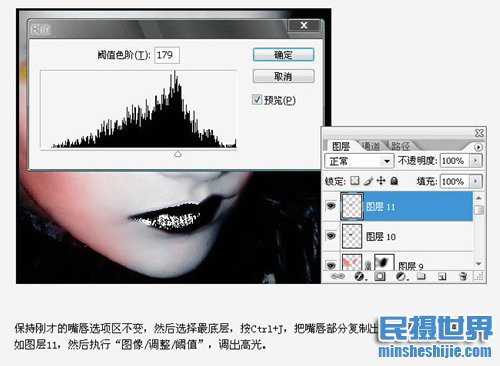Delete layer trash icon
Screen dimensions: 500x366
point(463,276)
